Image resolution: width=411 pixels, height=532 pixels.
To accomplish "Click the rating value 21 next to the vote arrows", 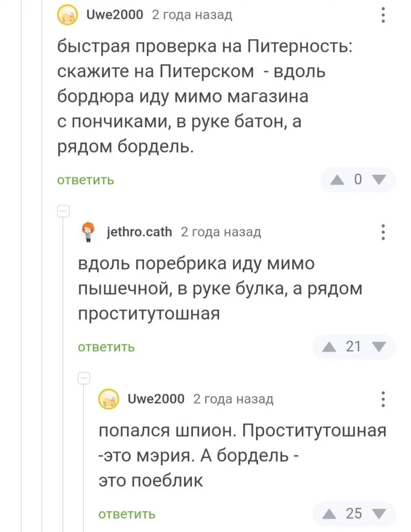I will tap(353, 347).
